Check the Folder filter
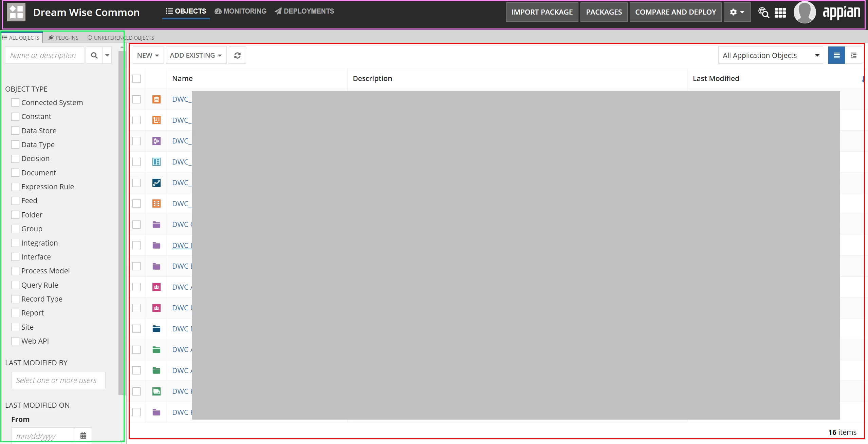This screenshot has width=868, height=444. (15, 215)
